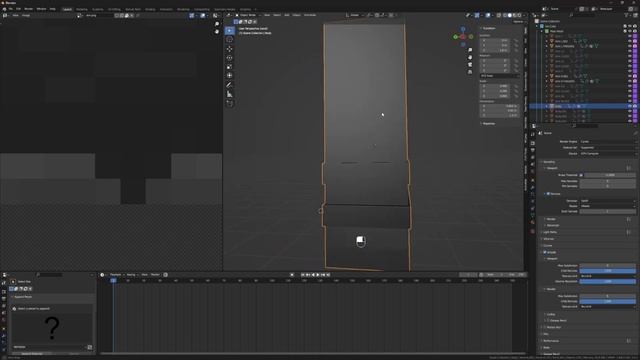Viewport: 640px width, 360px height.
Task: Click the Viewport Max Samples field
Action: click(607, 181)
